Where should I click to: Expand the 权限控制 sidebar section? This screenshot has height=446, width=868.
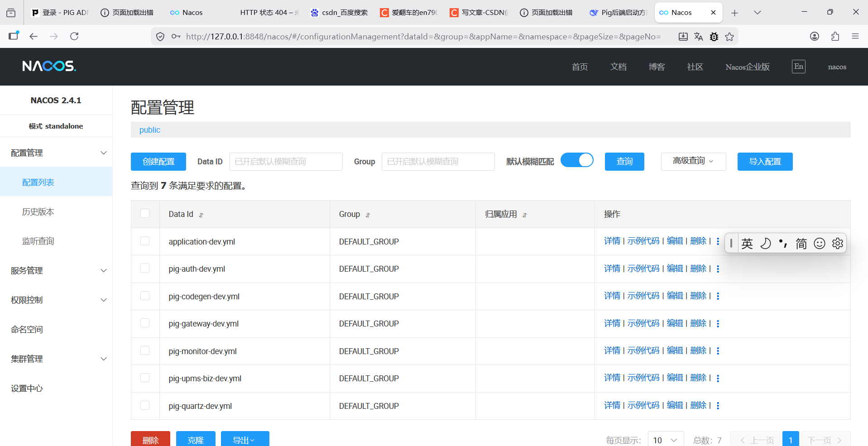coord(56,300)
